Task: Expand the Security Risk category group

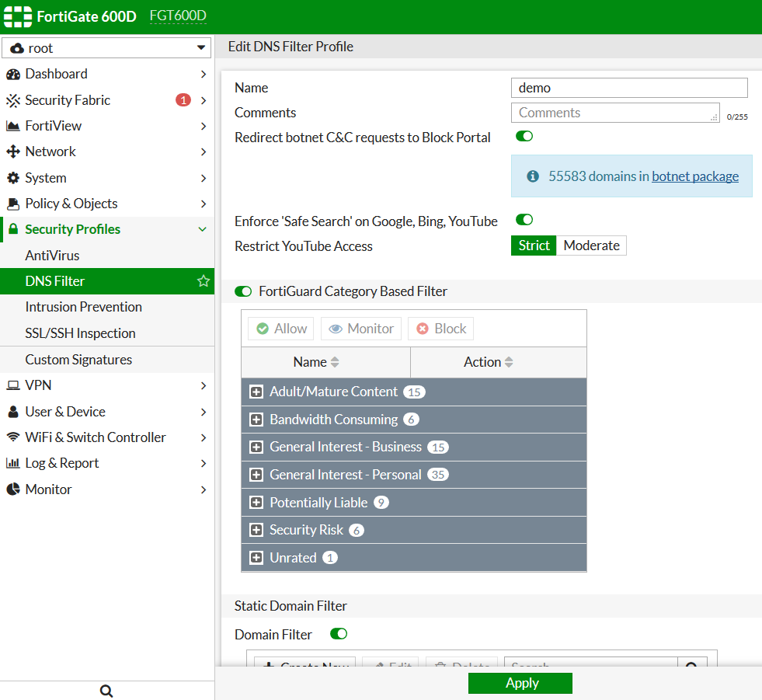Action: point(256,531)
